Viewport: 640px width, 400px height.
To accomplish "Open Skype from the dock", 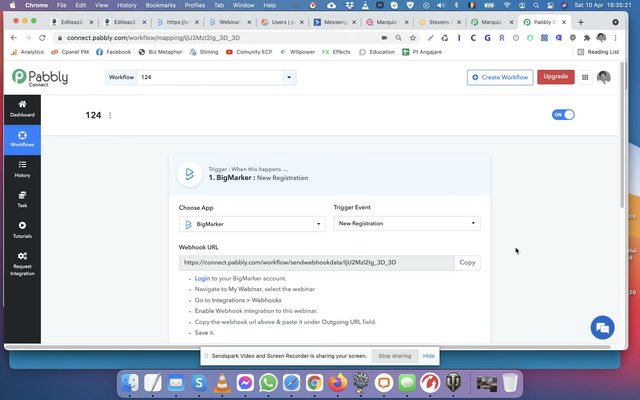I will (x=199, y=383).
